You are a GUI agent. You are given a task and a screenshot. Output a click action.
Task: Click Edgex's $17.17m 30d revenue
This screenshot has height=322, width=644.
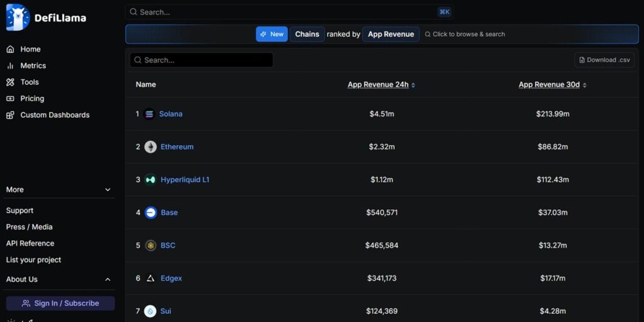click(x=552, y=278)
